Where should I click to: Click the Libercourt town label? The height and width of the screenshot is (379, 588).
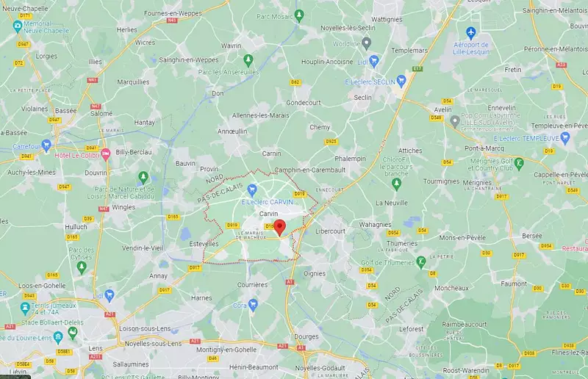(x=330, y=231)
